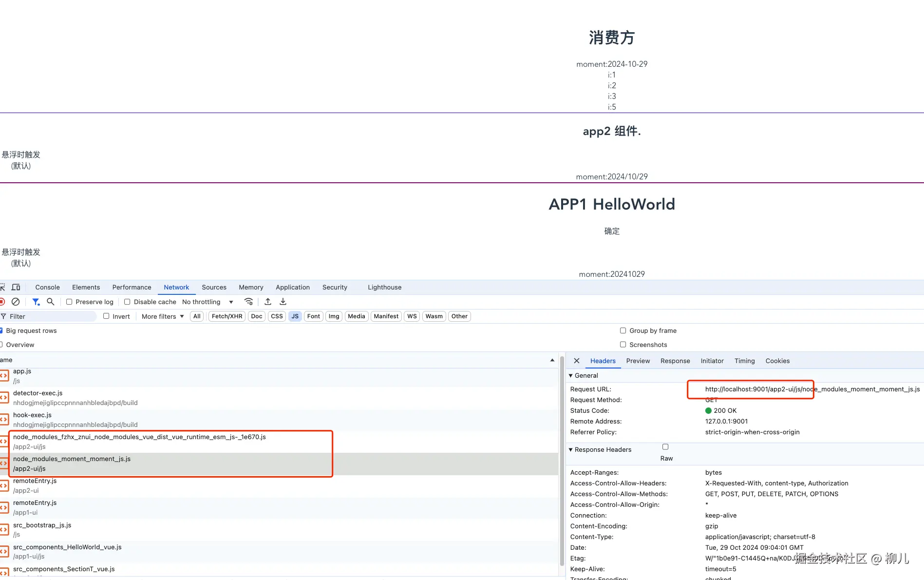
Task: Collapse the General section
Action: click(571, 376)
